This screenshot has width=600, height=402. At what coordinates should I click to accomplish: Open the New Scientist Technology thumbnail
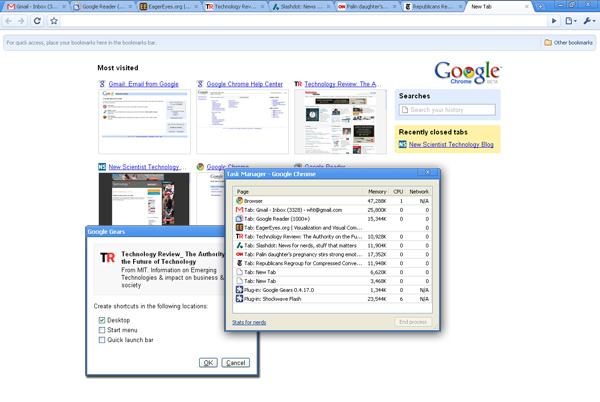(144, 199)
